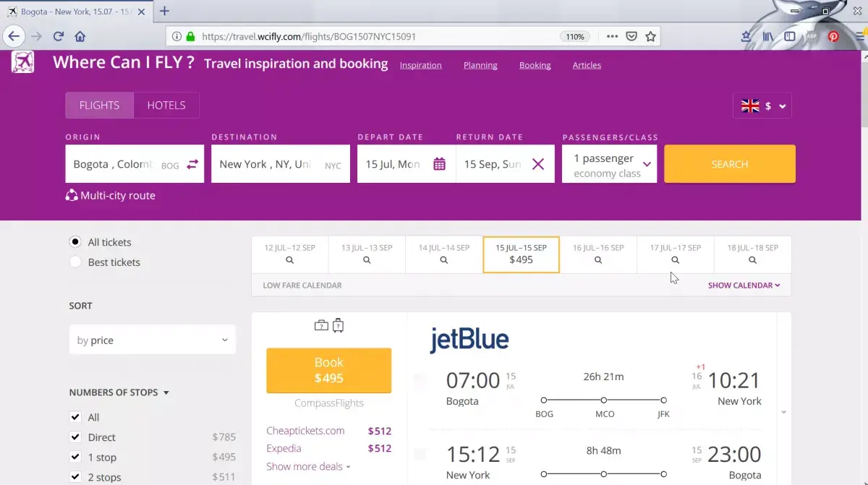This screenshot has height=485, width=868.
Task: Search fares for 14 Jul–14 Sep
Action: (444, 254)
